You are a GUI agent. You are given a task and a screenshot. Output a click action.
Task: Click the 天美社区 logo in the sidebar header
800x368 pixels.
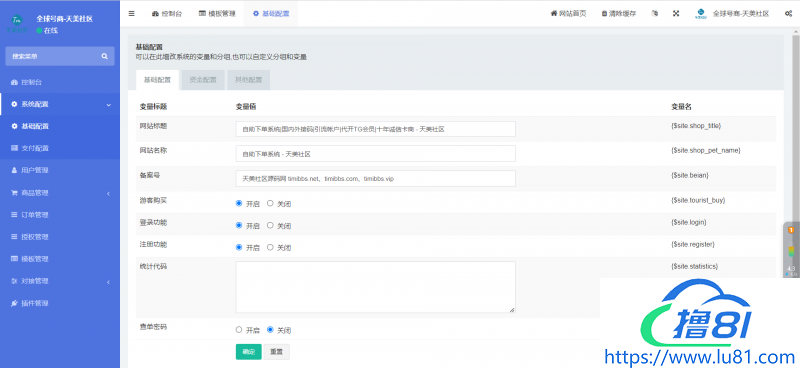click(x=17, y=22)
